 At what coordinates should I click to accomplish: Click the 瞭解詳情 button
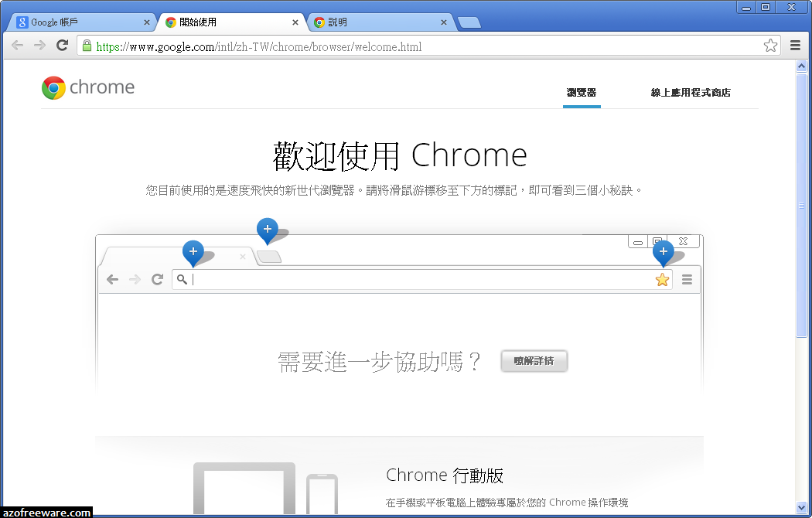[x=534, y=361]
